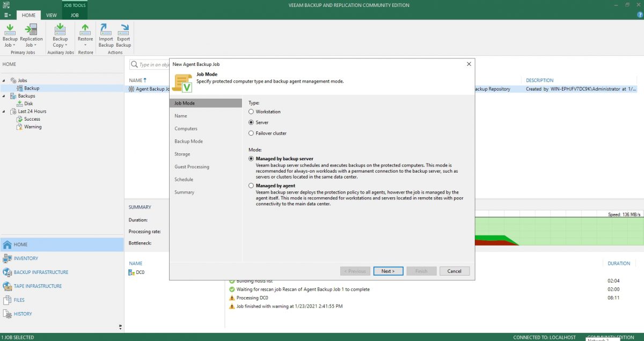Expand the Jobs tree node
Screen dimensions: 644x341
(4, 81)
